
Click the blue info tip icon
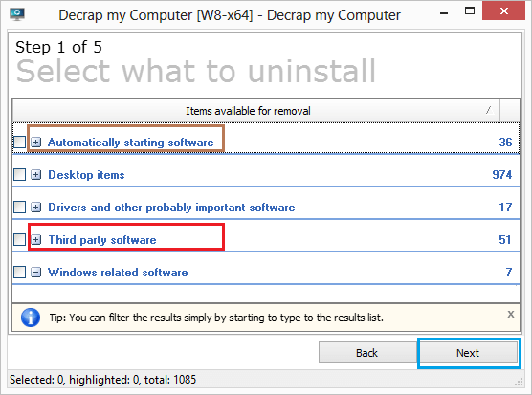coord(31,318)
